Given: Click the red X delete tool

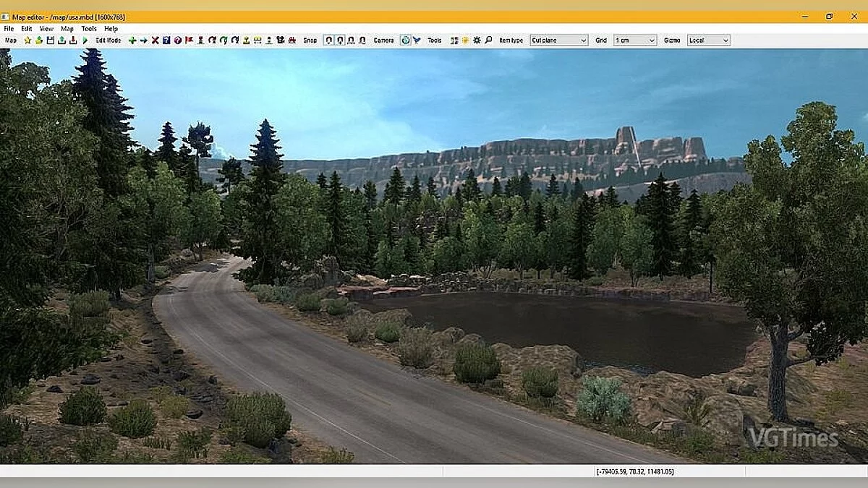Looking at the screenshot, I should point(153,40).
